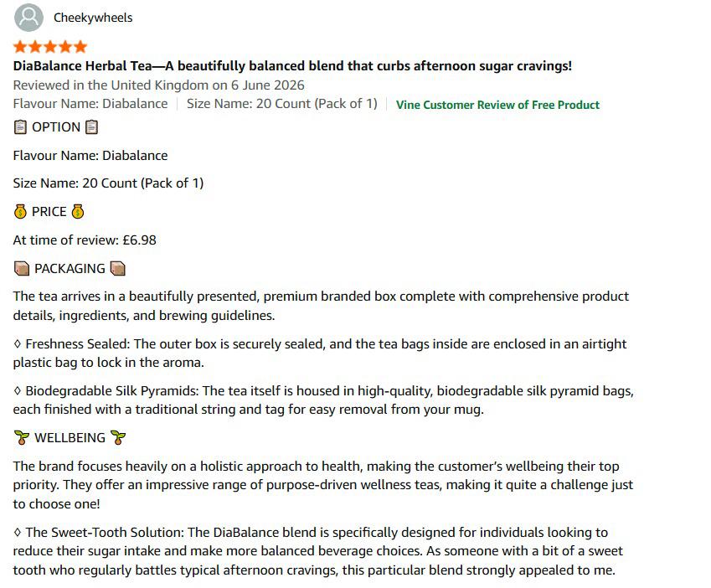Click the seedling emoji before WELLBEING
Screen dimensions: 711x588
[22, 437]
